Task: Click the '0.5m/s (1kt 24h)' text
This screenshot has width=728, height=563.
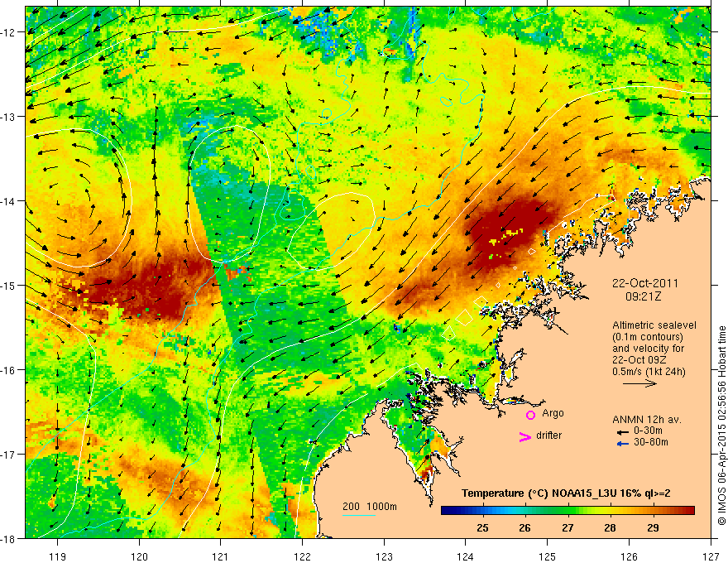Action: [x=649, y=372]
